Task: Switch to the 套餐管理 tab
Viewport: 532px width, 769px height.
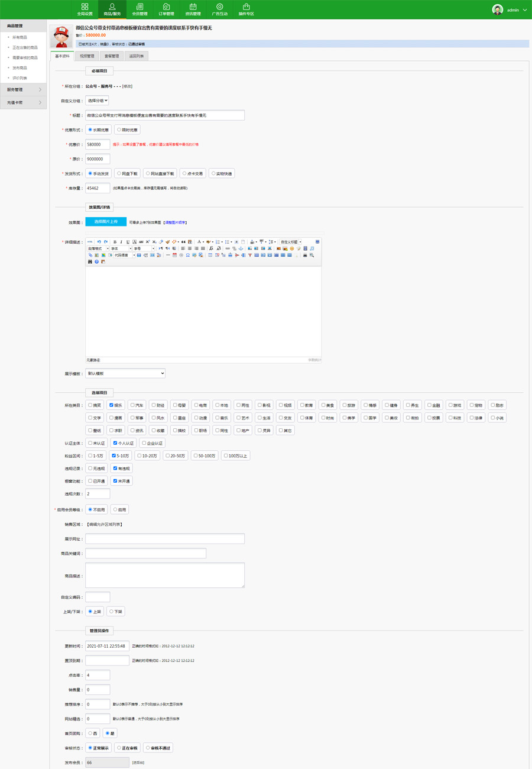Action: (x=112, y=56)
